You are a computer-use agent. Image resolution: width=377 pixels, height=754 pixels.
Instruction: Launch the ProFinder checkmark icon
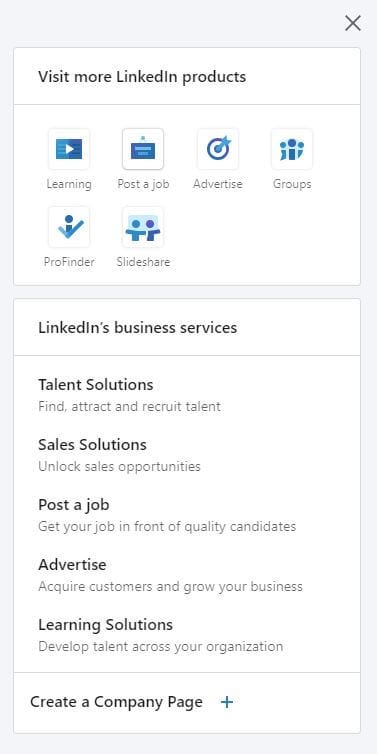point(69,227)
